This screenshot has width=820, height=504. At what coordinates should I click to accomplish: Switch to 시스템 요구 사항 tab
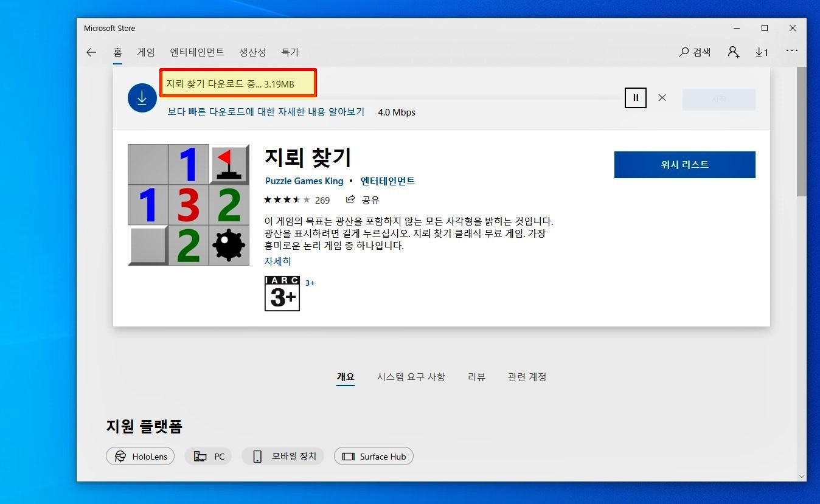pyautogui.click(x=411, y=377)
